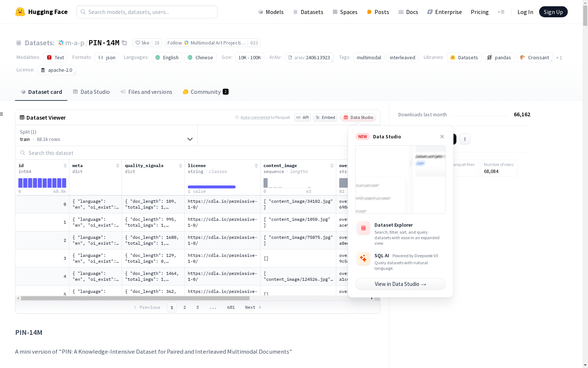Click View in Data Studio button
This screenshot has width=588, height=368.
[x=401, y=284]
